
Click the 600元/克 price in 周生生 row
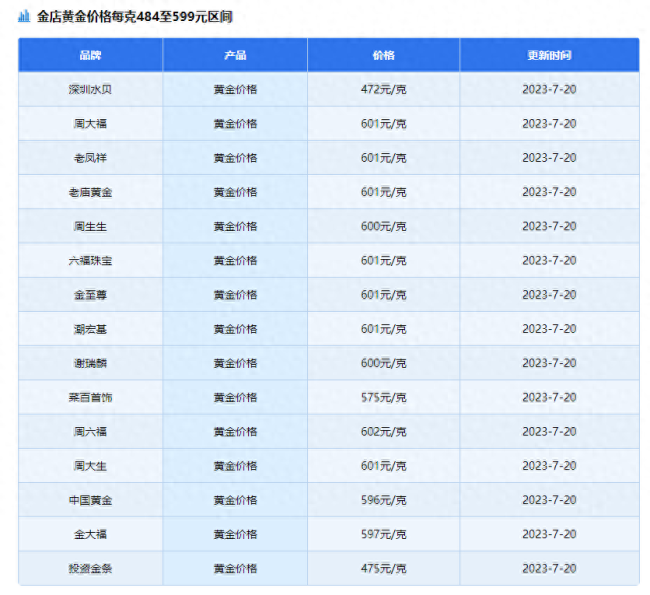tap(383, 226)
